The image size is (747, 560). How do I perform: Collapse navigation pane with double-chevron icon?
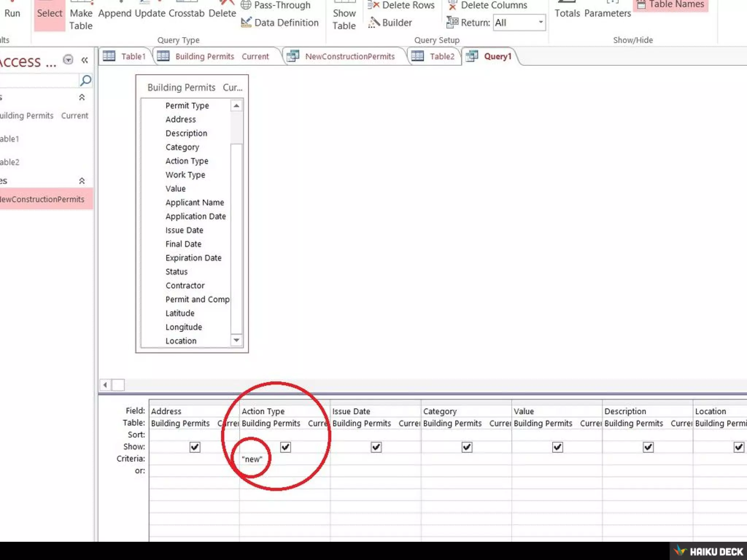point(85,60)
